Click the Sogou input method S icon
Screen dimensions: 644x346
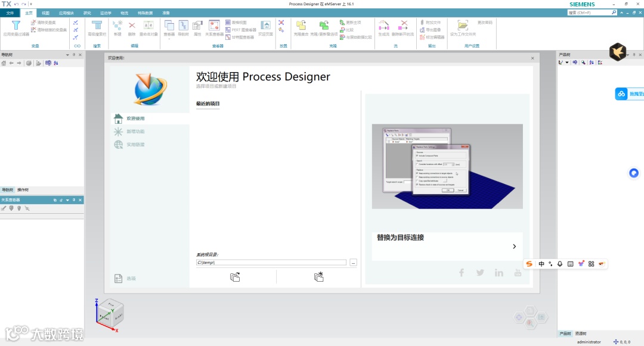[x=530, y=264]
